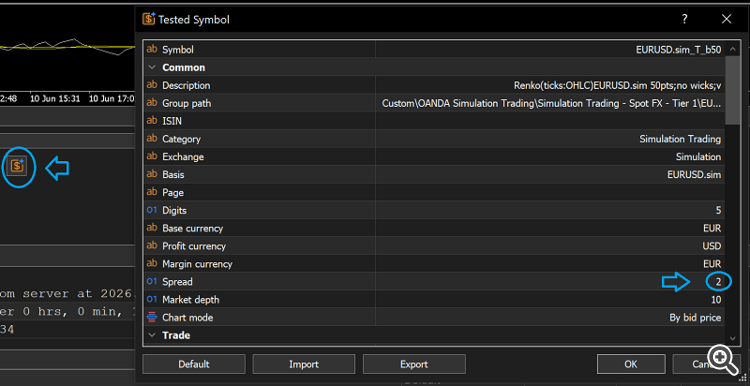Click the Market depth value 10
The image size is (750, 386).
(x=717, y=299)
